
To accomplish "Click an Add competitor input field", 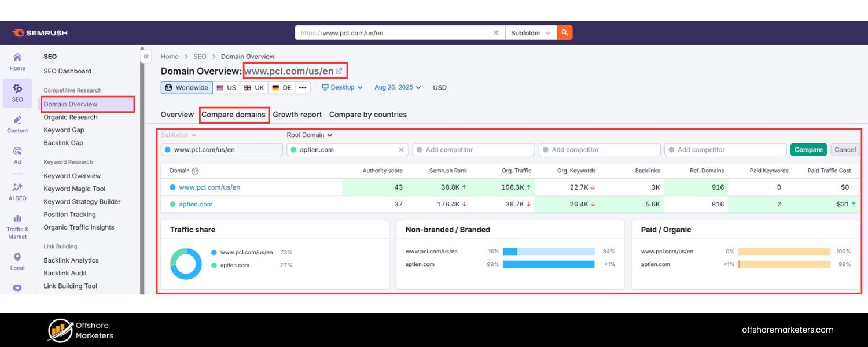I will [x=473, y=149].
